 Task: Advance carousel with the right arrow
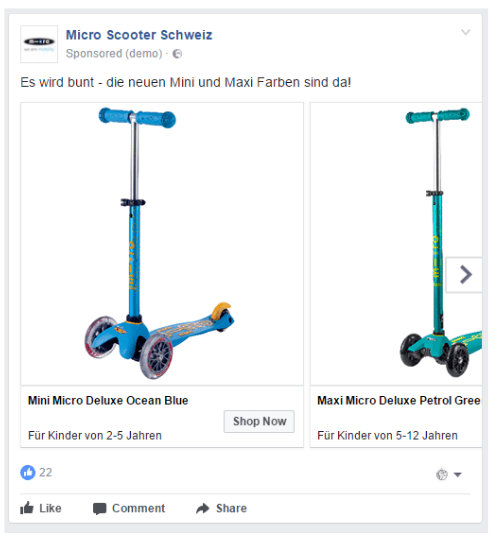pyautogui.click(x=464, y=275)
